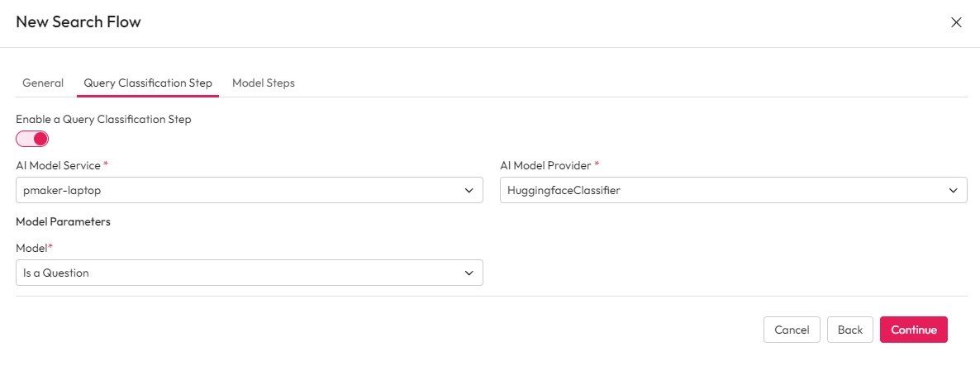Click the AI Model Provider label

(x=546, y=165)
